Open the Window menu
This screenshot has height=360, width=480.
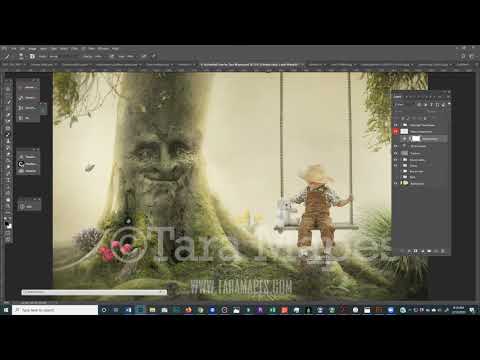(103, 48)
